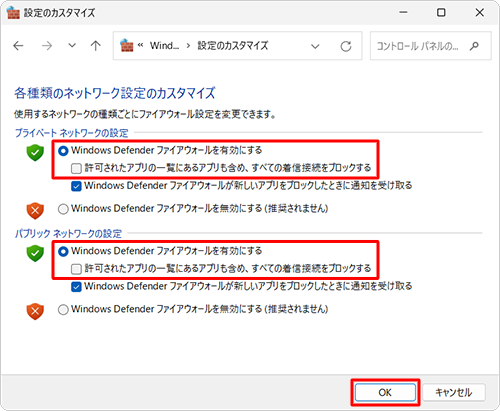500x411 pixels.
Task: Toggle notify on new app blocked for private network
Action: pyautogui.click(x=76, y=186)
